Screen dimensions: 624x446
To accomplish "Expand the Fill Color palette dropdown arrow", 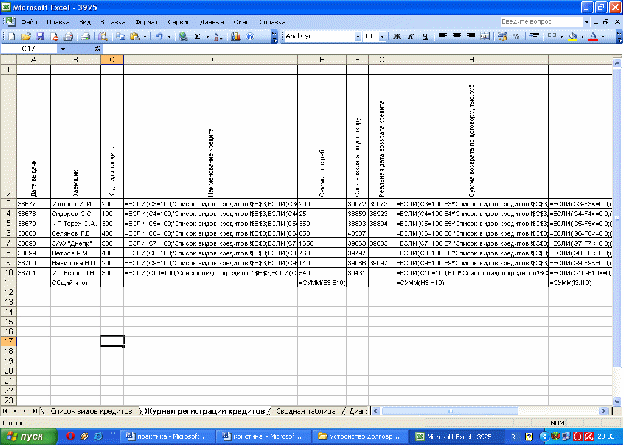I will click(582, 36).
